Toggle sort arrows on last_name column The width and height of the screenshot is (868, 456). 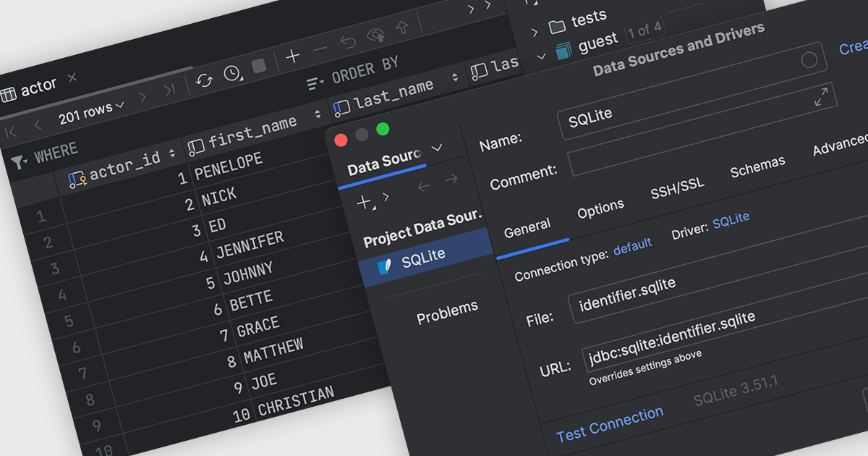[x=455, y=77]
